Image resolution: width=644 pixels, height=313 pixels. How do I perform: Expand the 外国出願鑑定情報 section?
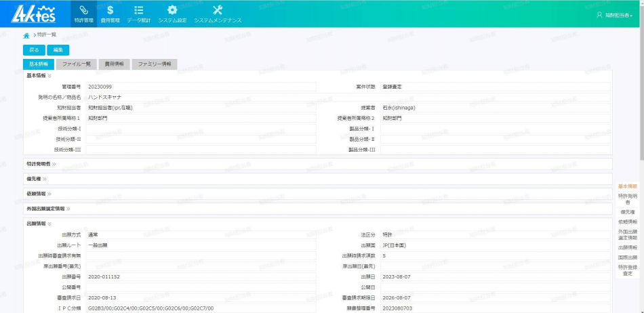point(48,209)
